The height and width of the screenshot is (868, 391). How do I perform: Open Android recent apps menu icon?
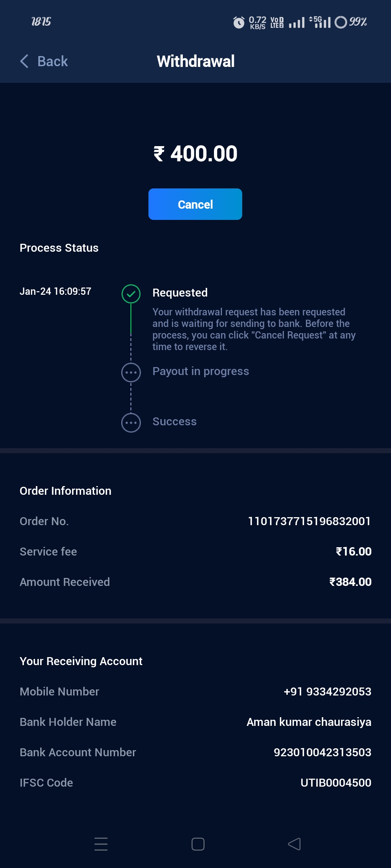pyautogui.click(x=101, y=844)
